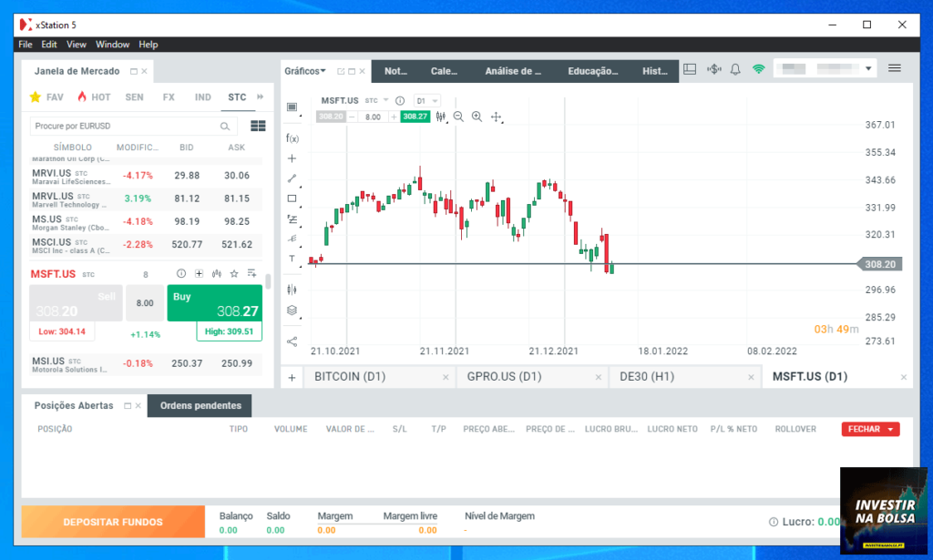933x560 pixels.
Task: Open the View menu
Action: tap(77, 45)
